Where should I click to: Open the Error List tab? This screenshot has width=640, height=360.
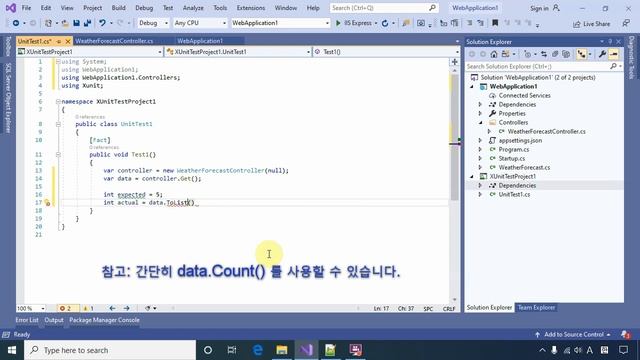27,320
